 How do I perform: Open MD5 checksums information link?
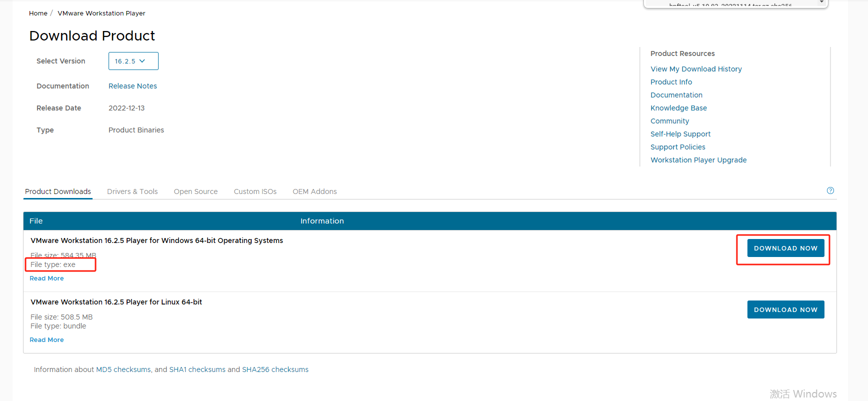(x=123, y=369)
